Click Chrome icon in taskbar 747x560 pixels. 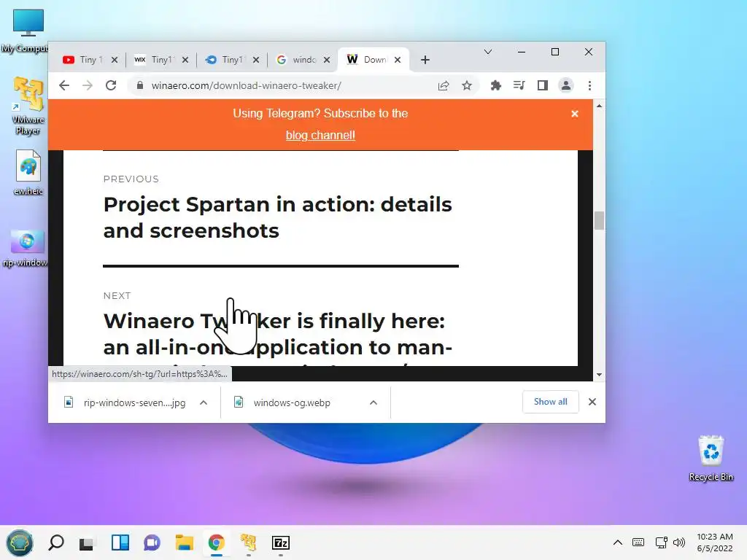click(216, 542)
